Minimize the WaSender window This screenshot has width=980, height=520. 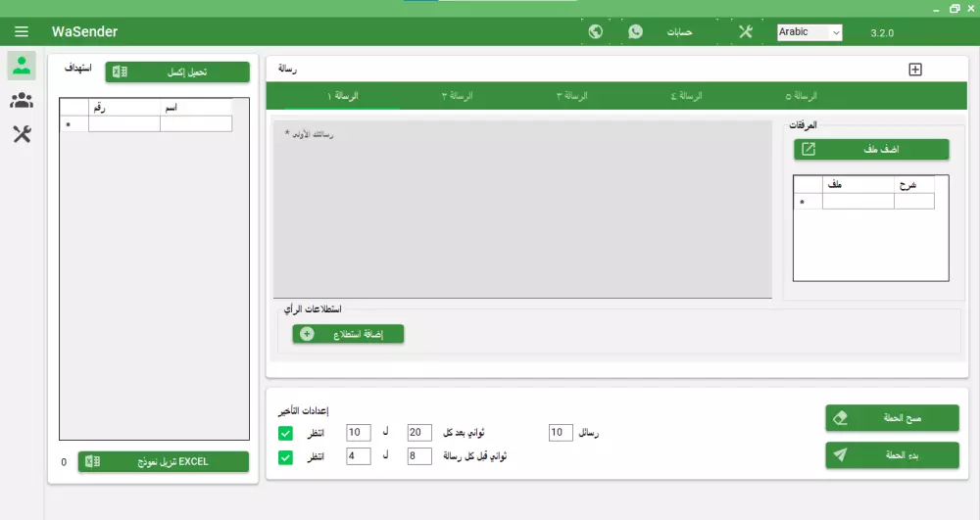[x=936, y=10]
